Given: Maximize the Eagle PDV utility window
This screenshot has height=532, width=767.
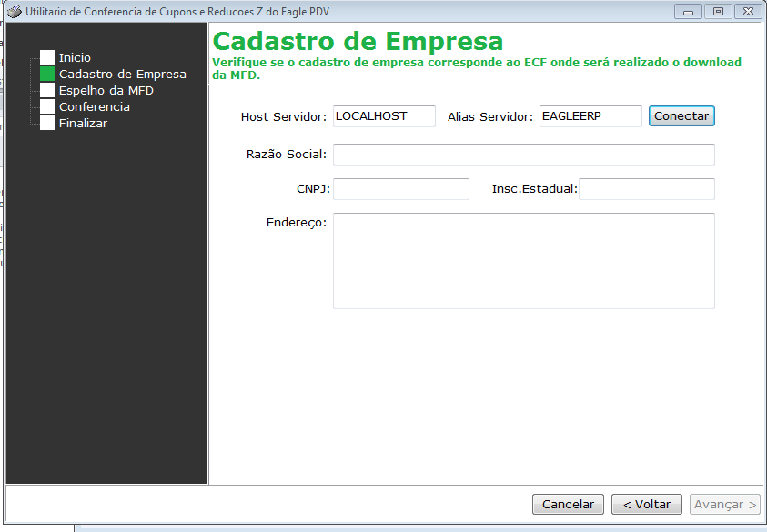Looking at the screenshot, I should coord(718,12).
